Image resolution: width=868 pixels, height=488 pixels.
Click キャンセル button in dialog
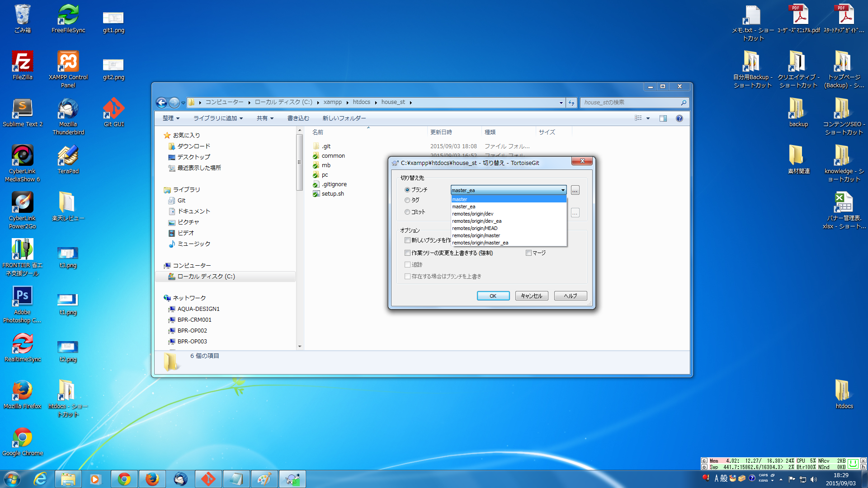point(532,296)
